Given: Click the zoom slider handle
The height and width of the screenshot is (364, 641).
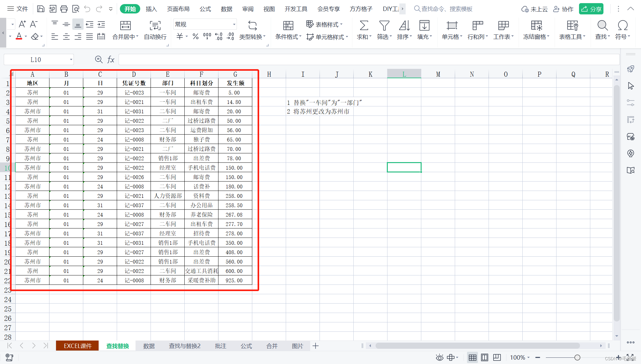Looking at the screenshot, I should click(x=577, y=357).
